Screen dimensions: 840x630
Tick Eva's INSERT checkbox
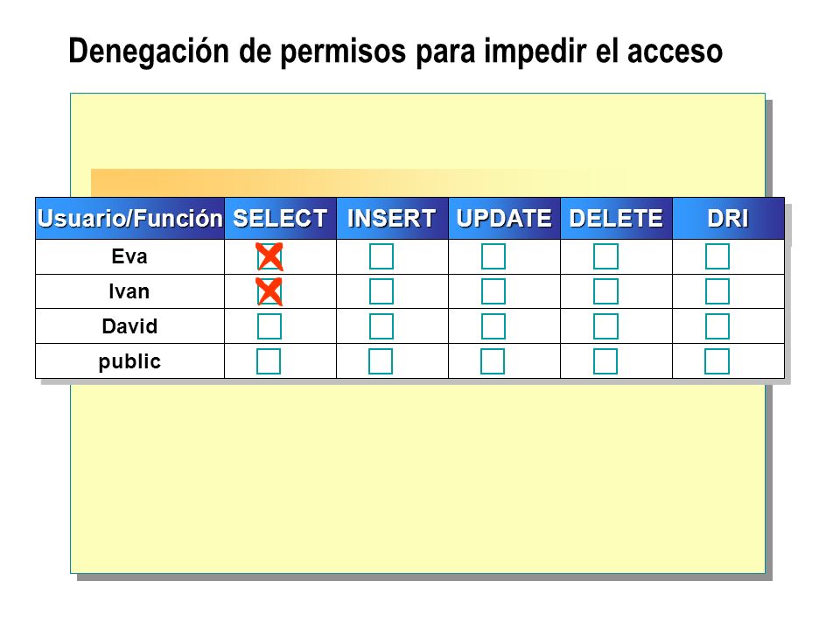point(381,256)
